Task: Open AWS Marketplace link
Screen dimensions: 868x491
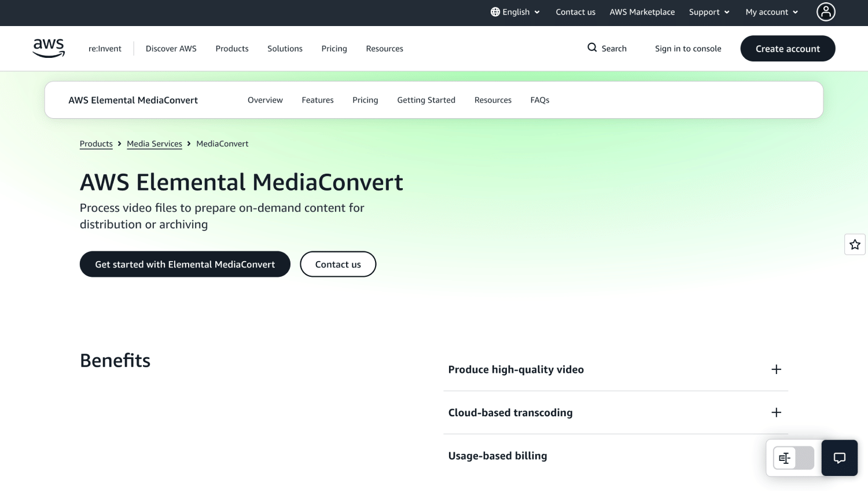Action: click(642, 12)
